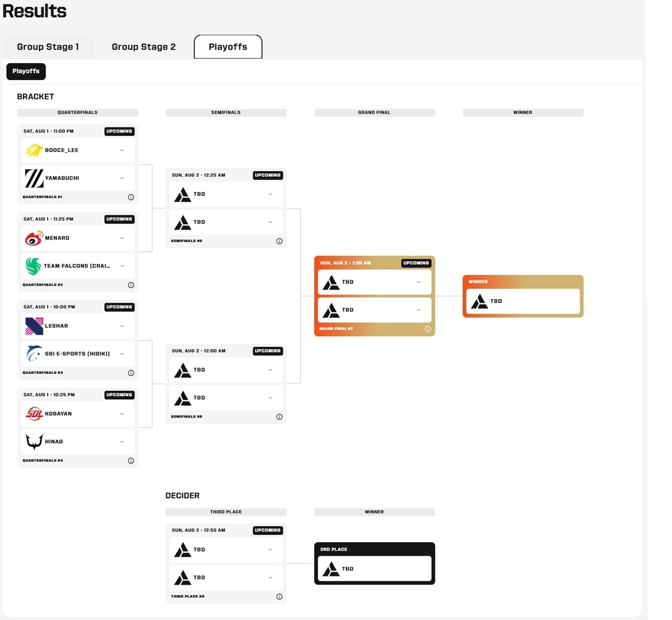Open info icon for Quarterfinals #3

point(131,373)
